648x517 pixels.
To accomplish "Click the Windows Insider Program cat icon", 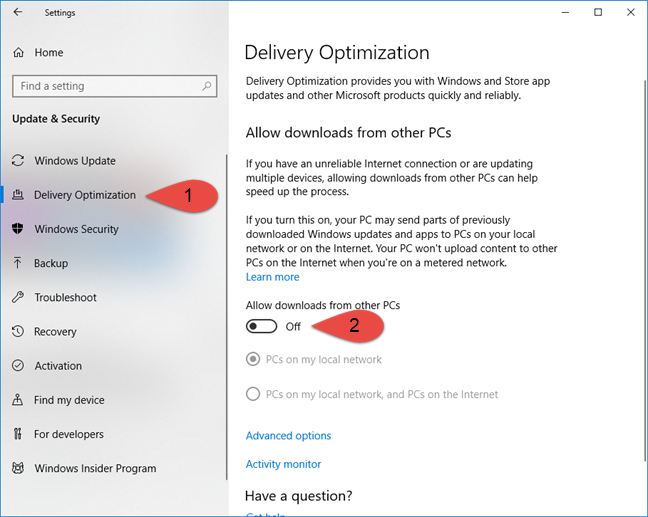I will 18,468.
